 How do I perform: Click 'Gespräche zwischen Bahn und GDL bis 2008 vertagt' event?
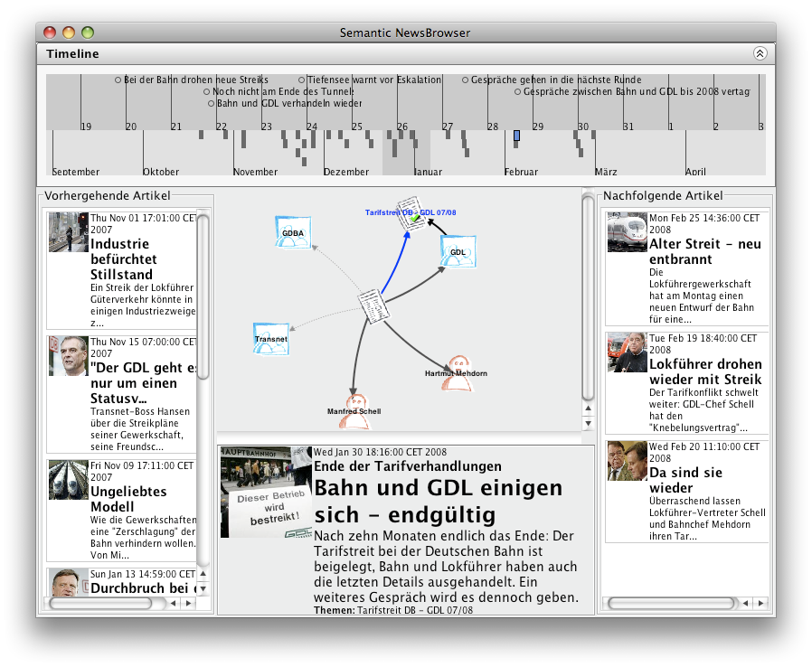coord(632,91)
